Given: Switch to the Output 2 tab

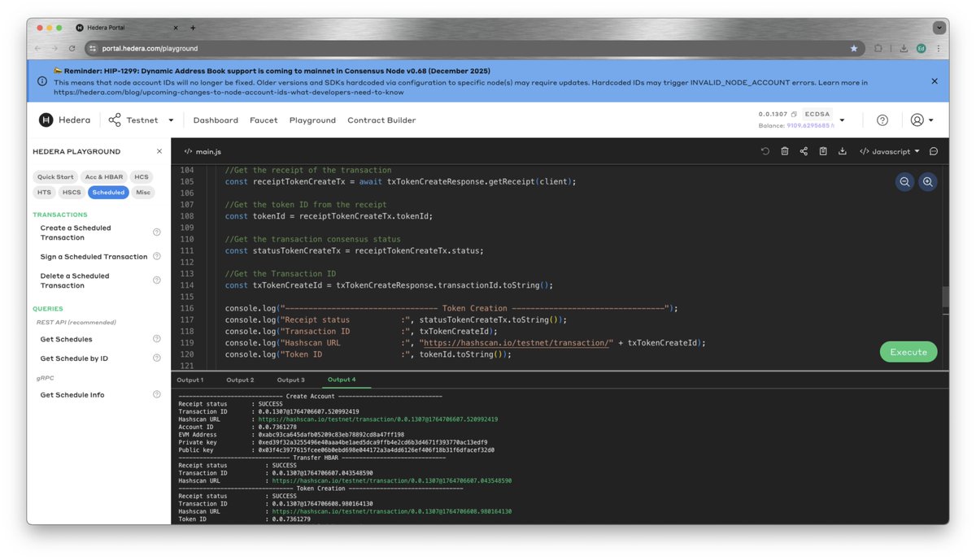Looking at the screenshot, I should (x=240, y=380).
